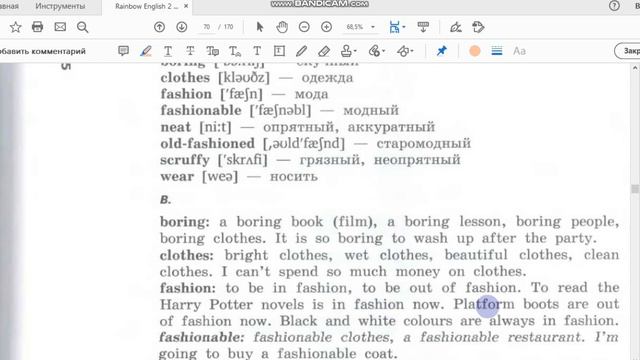Activate the hand pan tool
640x360 pixels.
coord(282,27)
